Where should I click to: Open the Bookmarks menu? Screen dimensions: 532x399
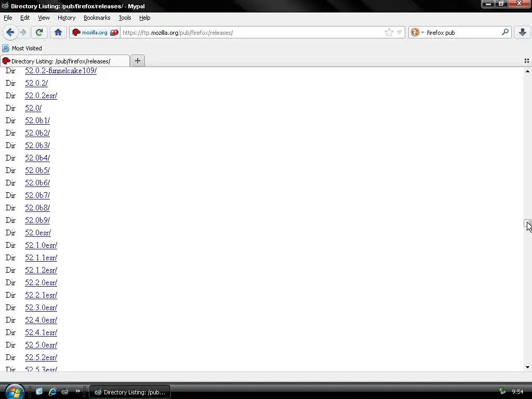[97, 18]
